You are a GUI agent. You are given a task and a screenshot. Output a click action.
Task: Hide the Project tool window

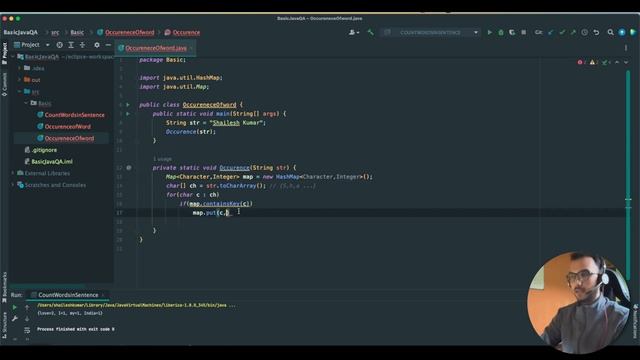(108, 45)
